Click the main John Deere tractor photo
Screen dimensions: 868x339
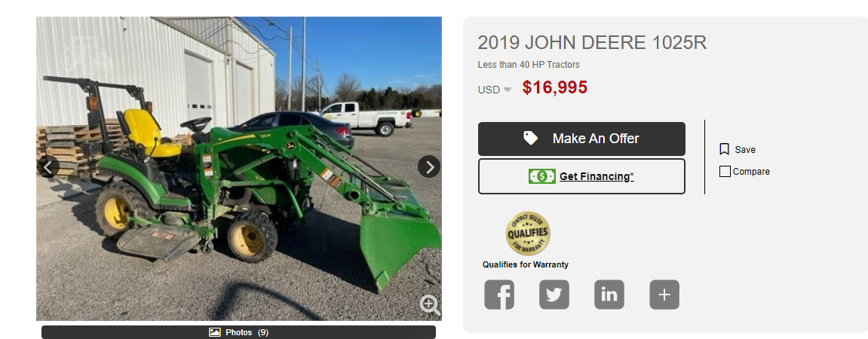coord(239,169)
